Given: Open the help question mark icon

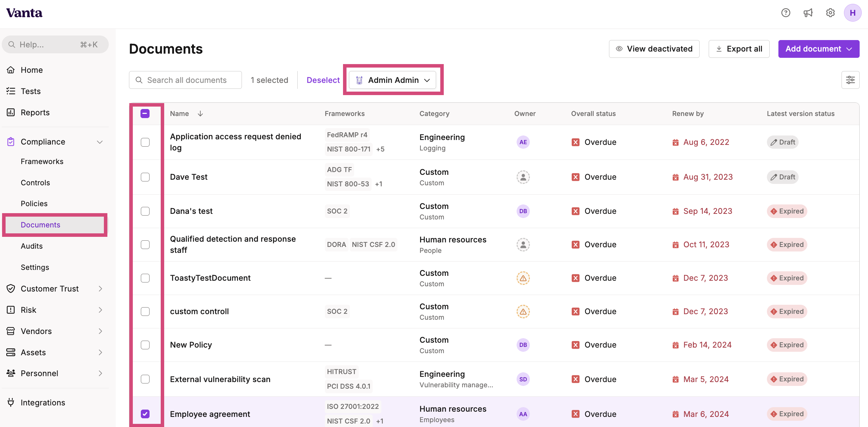Looking at the screenshot, I should point(786,13).
